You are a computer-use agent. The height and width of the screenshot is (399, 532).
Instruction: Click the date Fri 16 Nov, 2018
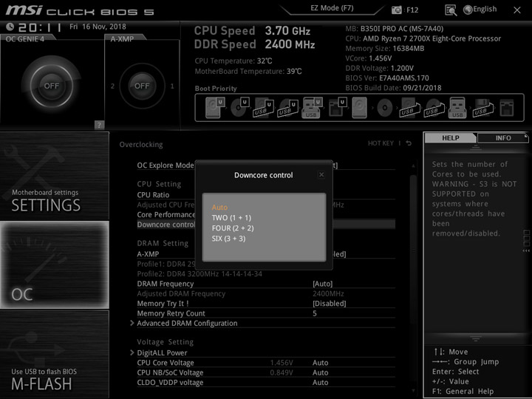(98, 27)
